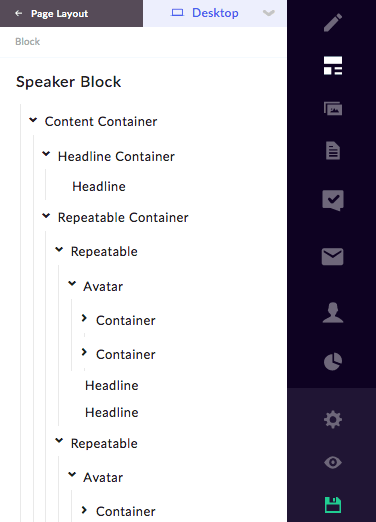
Task: Open the pie chart analytics icon
Action: pos(333,361)
